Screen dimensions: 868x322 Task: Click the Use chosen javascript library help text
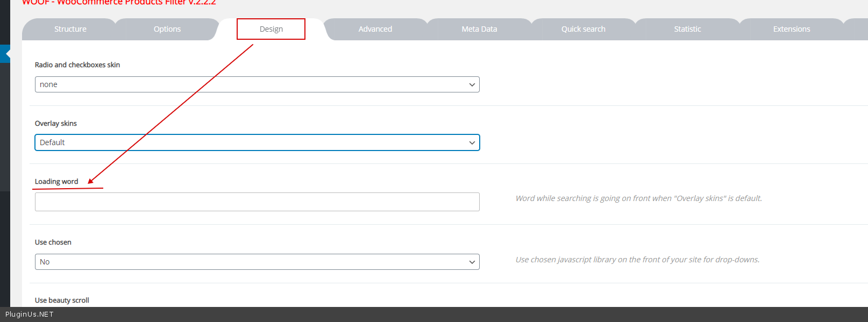637,260
